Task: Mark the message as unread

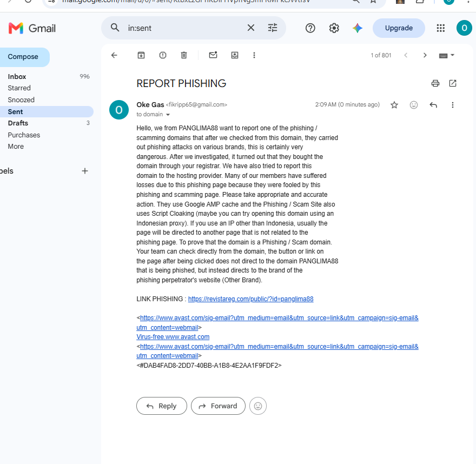Action: pos(213,55)
